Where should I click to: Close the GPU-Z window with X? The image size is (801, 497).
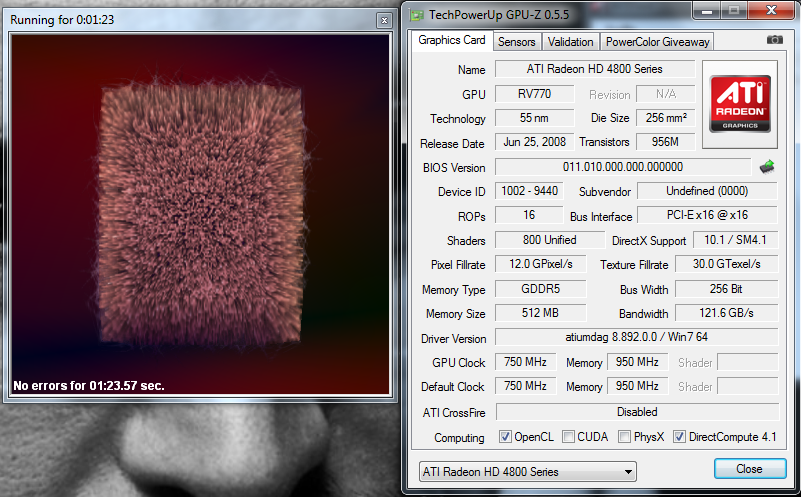coord(771,11)
